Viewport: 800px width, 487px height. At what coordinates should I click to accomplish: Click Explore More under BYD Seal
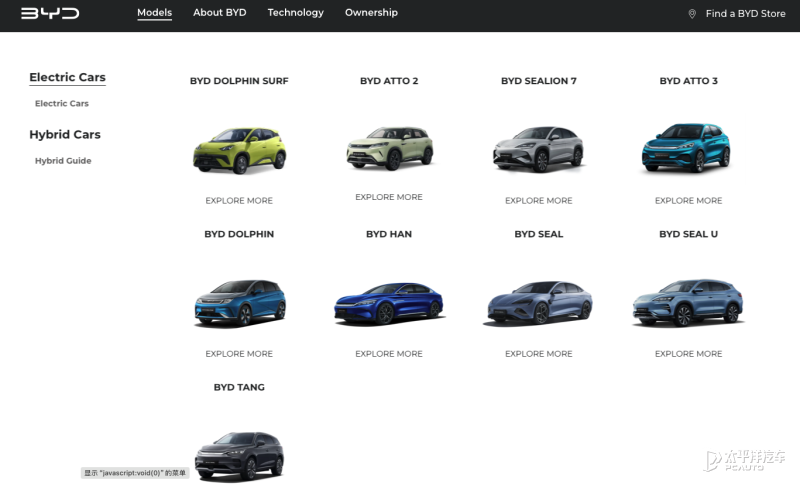(x=539, y=354)
